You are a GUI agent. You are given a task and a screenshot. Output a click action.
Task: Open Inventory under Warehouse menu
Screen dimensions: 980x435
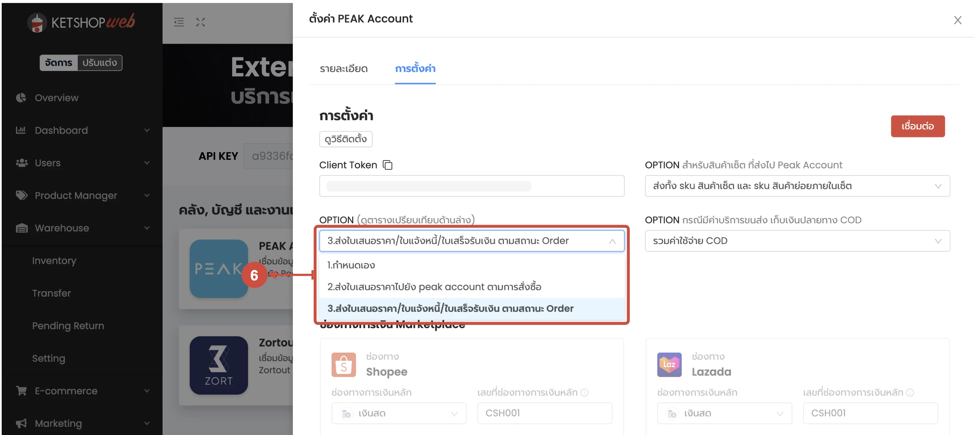[x=54, y=261]
